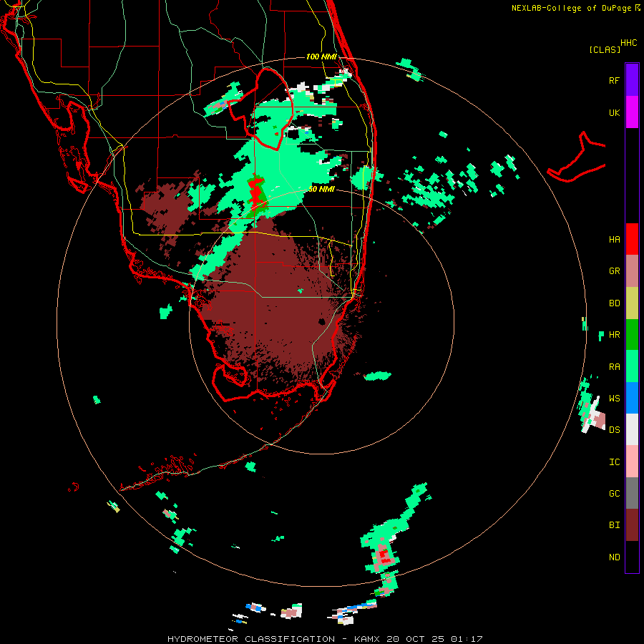
Task: Click the GR legend label
Action: coord(614,271)
